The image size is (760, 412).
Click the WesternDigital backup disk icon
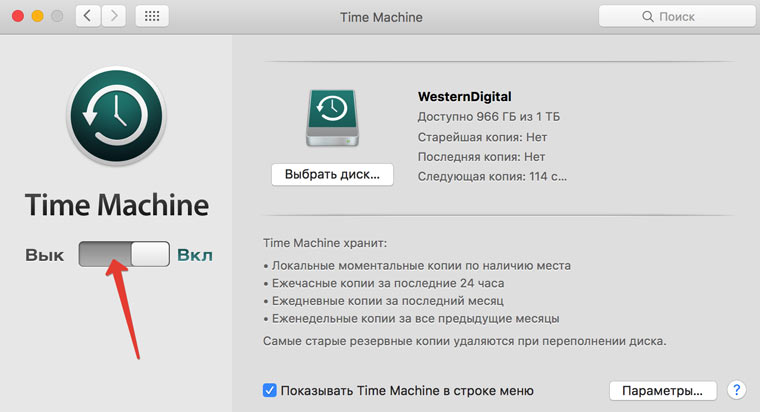332,118
